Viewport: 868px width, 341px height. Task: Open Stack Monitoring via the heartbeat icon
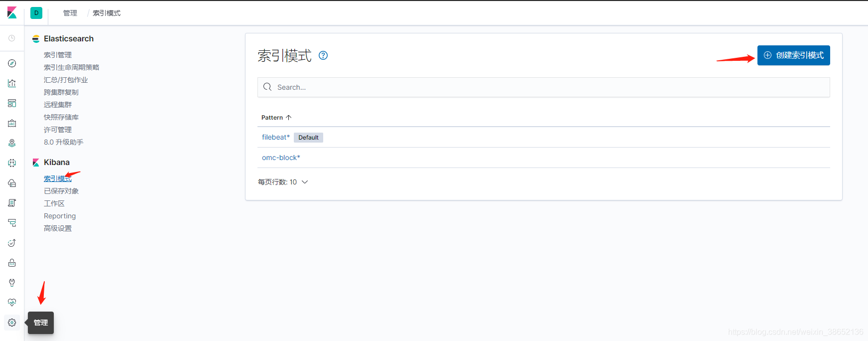tap(12, 303)
